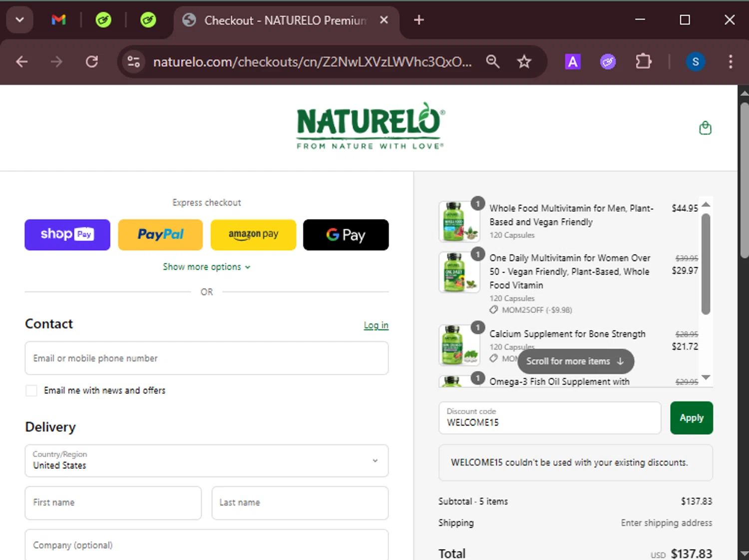
Task: Open the second green pinned tab
Action: point(148,20)
